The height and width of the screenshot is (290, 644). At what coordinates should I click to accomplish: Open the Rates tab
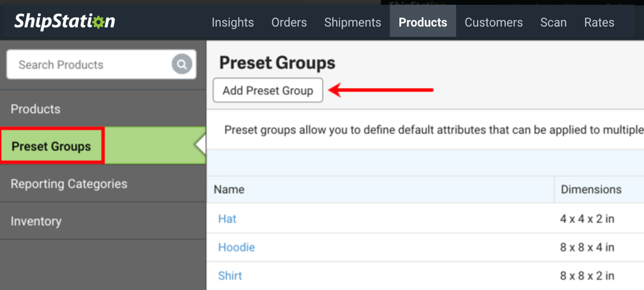coord(599,23)
